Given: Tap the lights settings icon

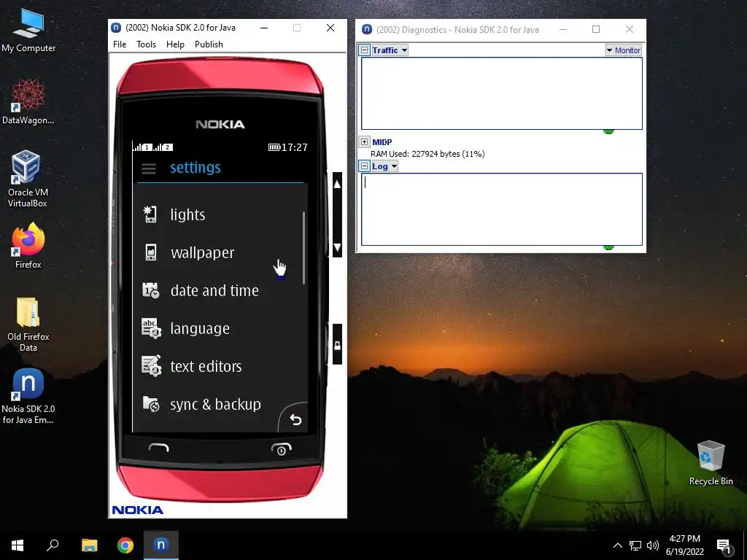Looking at the screenshot, I should tap(150, 214).
